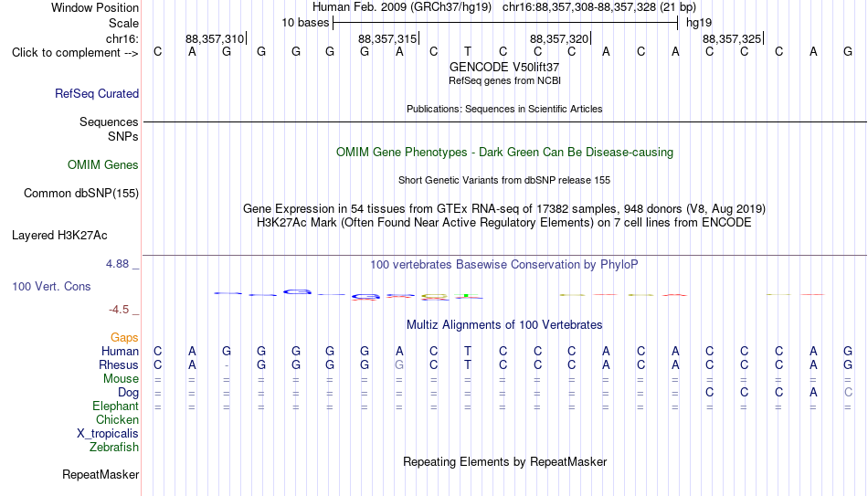868x496 pixels.
Task: Click 'Repeating Elements by RepeatMasker' title
Action: click(x=505, y=461)
